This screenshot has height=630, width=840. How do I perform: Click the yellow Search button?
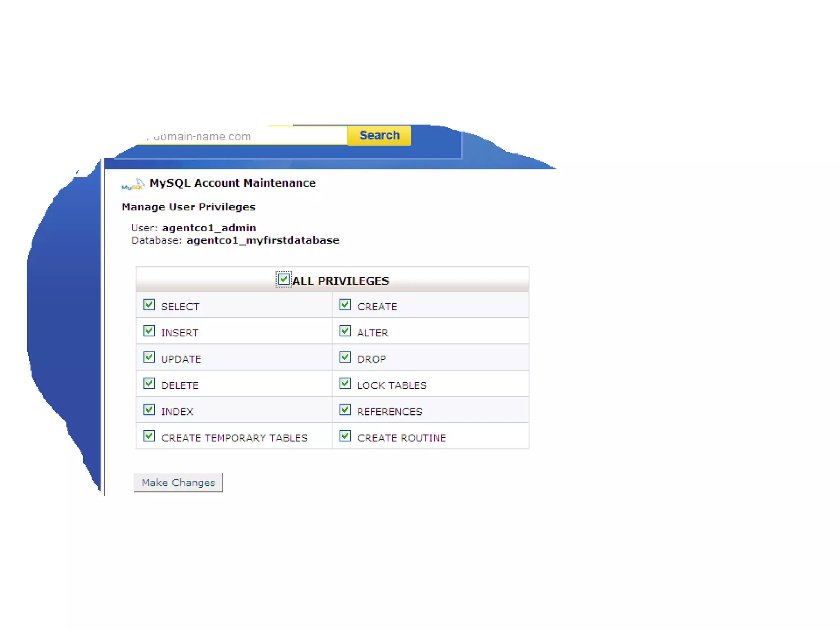click(x=379, y=135)
